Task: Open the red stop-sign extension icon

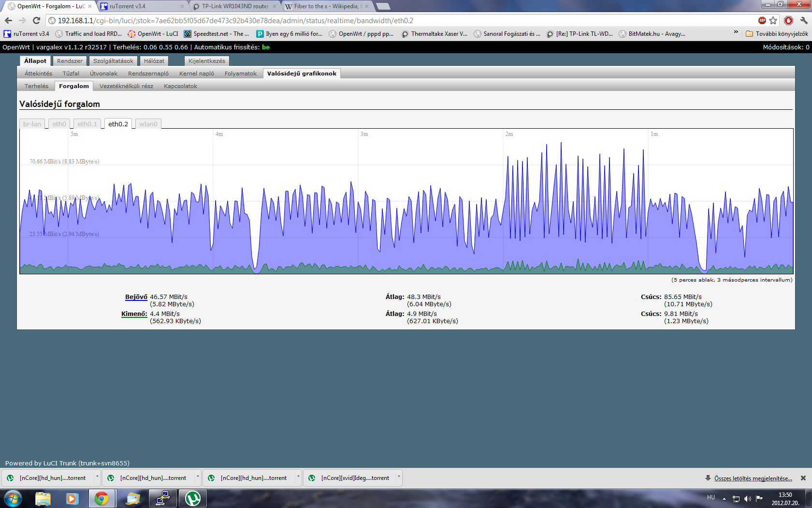Action: [x=789, y=20]
